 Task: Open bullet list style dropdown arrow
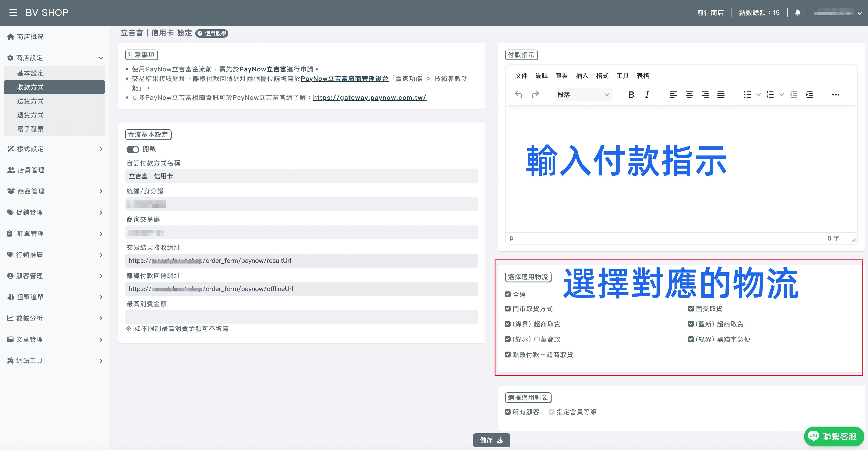click(759, 95)
